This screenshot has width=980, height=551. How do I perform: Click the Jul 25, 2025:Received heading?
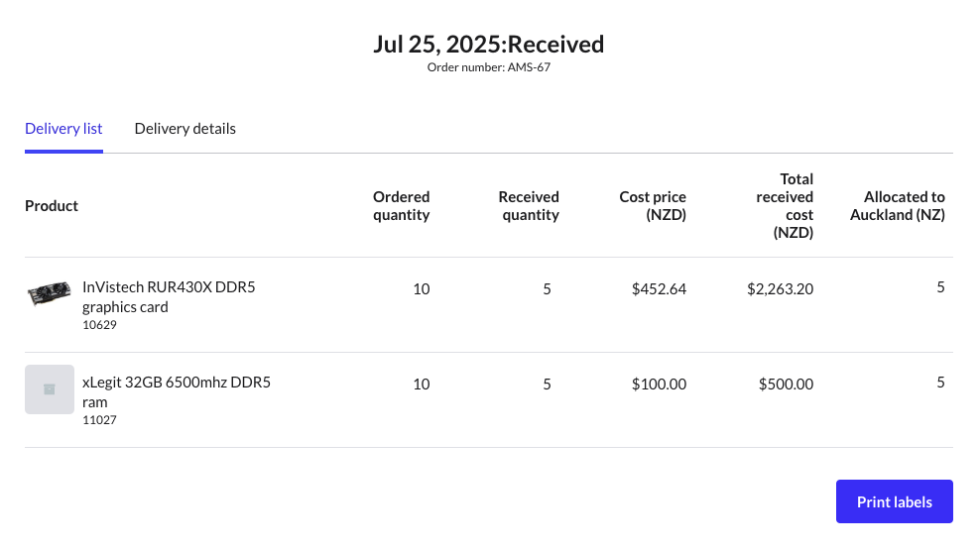[x=489, y=44]
